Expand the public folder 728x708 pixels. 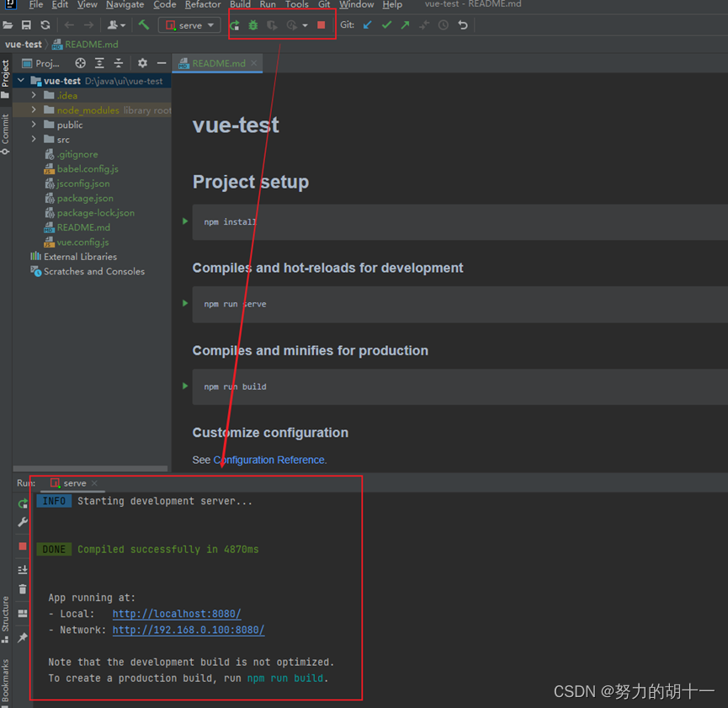(x=34, y=125)
